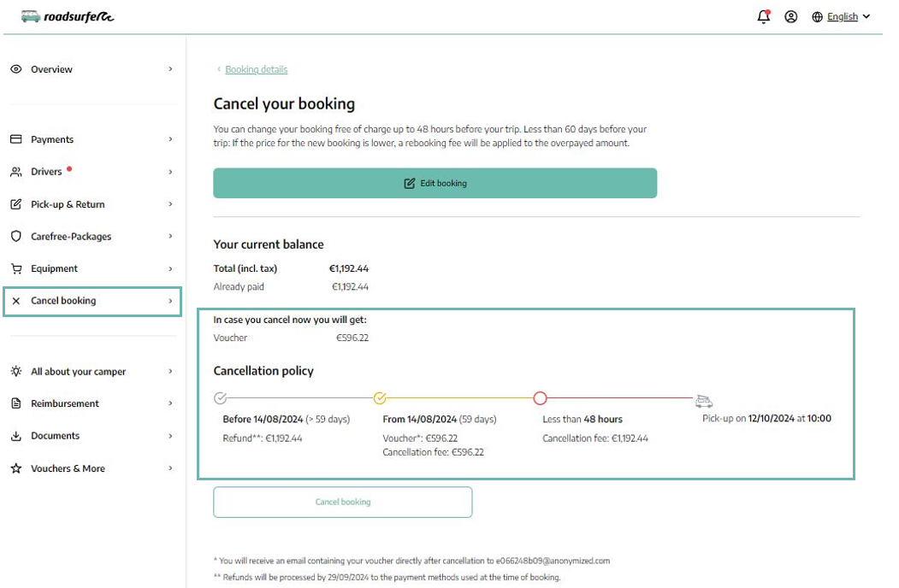Click the Cancel booking outlined button
The width and height of the screenshot is (899, 588).
[343, 502]
